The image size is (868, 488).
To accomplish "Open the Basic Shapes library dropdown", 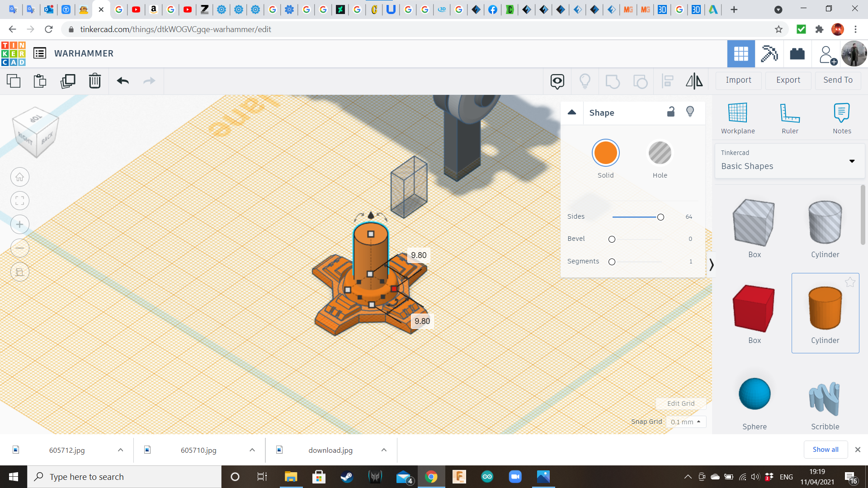I will pos(852,161).
